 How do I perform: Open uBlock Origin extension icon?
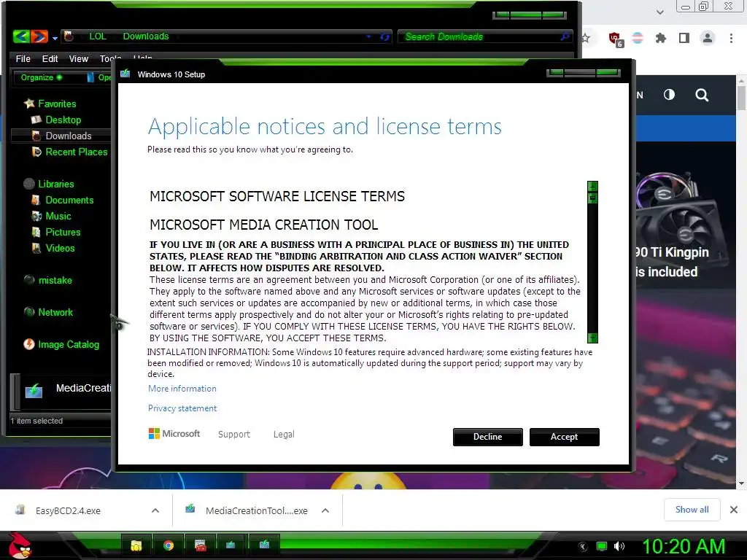pos(616,39)
